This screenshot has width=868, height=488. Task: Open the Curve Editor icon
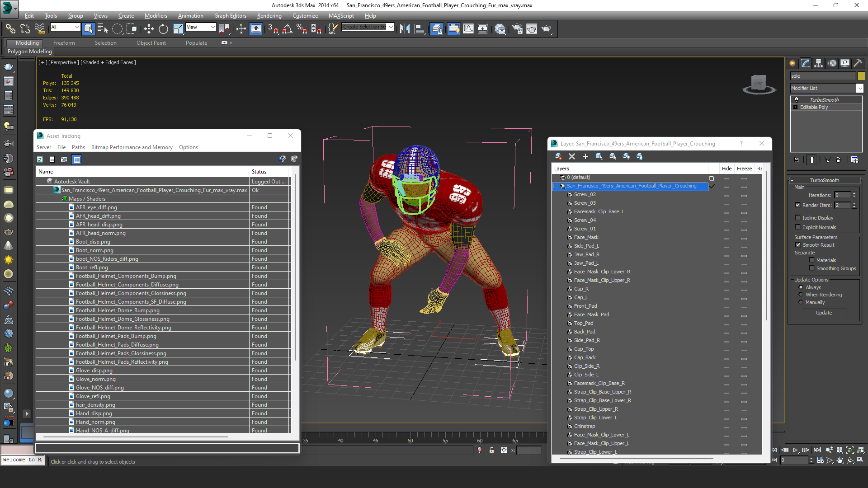coord(468,29)
